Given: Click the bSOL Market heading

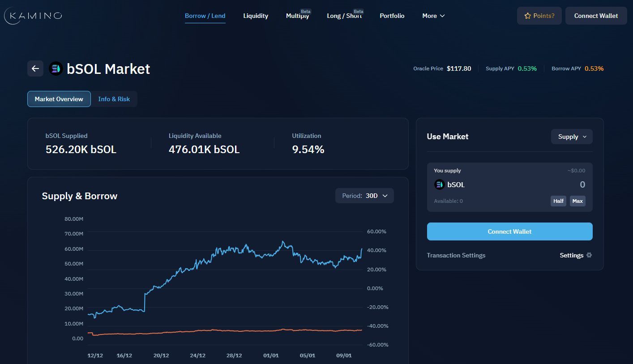Looking at the screenshot, I should pos(108,69).
